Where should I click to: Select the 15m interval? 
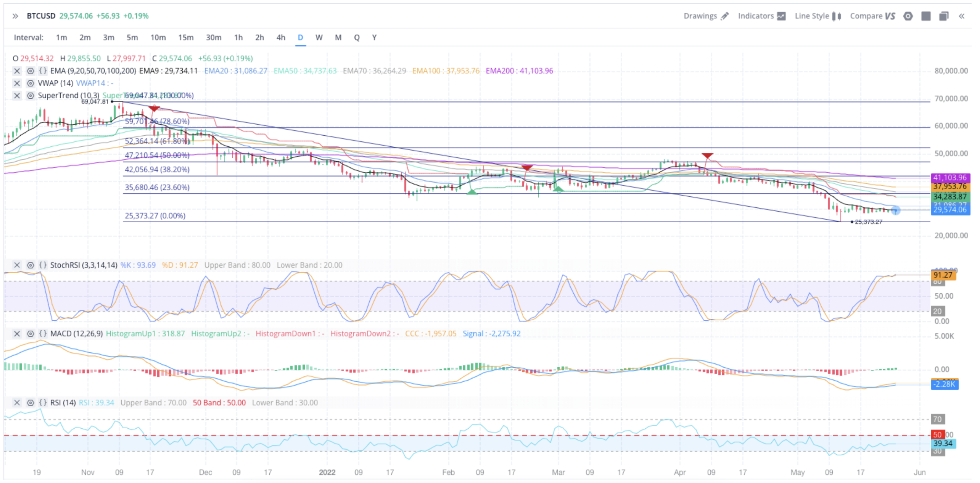(186, 37)
